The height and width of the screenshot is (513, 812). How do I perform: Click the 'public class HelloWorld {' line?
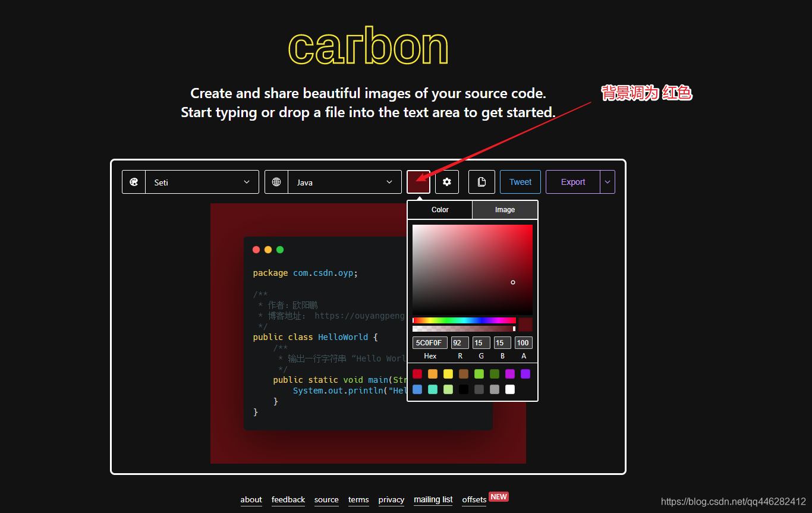coord(315,337)
